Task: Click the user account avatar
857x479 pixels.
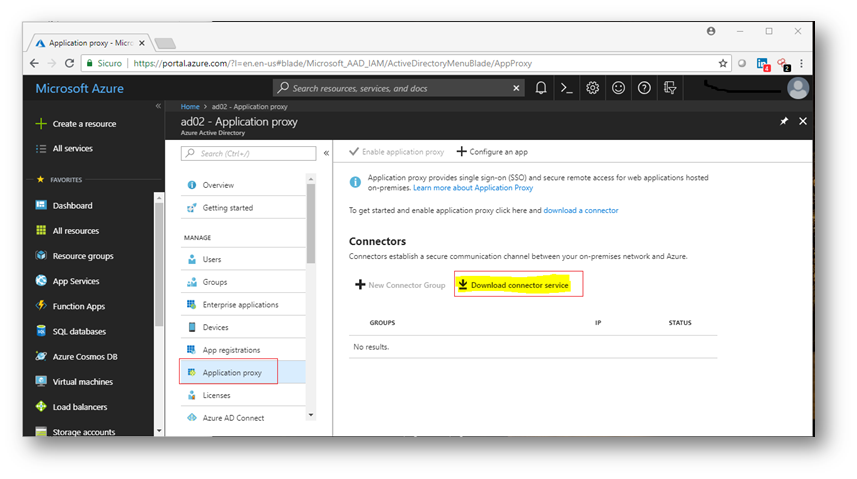Action: (x=797, y=89)
